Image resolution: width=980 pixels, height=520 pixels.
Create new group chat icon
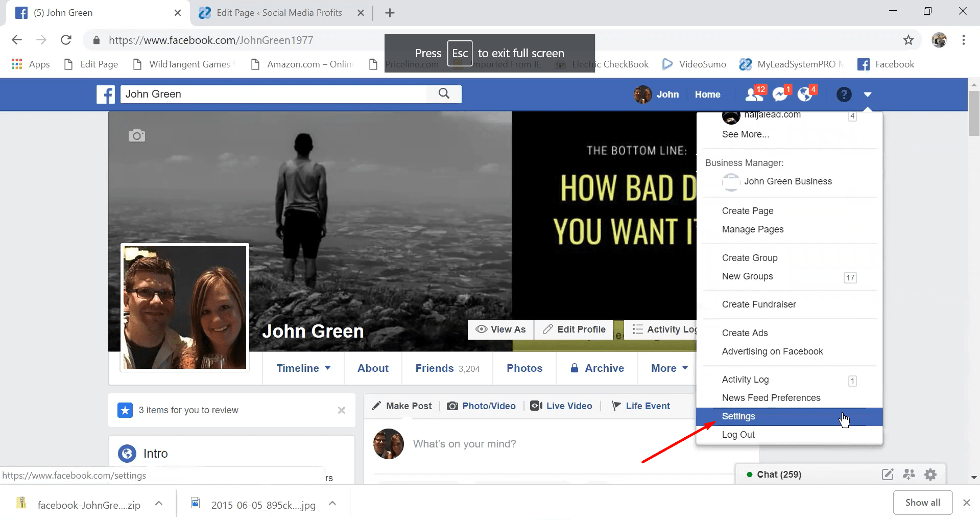(909, 475)
